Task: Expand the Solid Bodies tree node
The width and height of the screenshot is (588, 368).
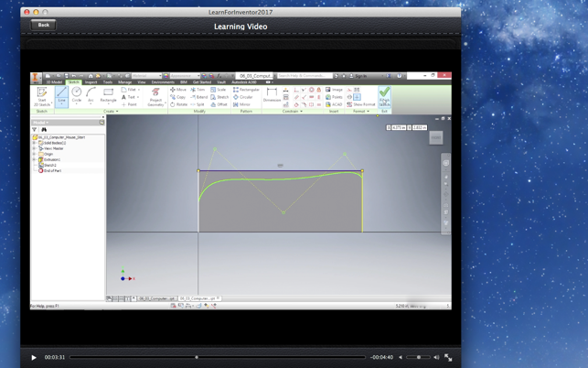Action: 35,143
